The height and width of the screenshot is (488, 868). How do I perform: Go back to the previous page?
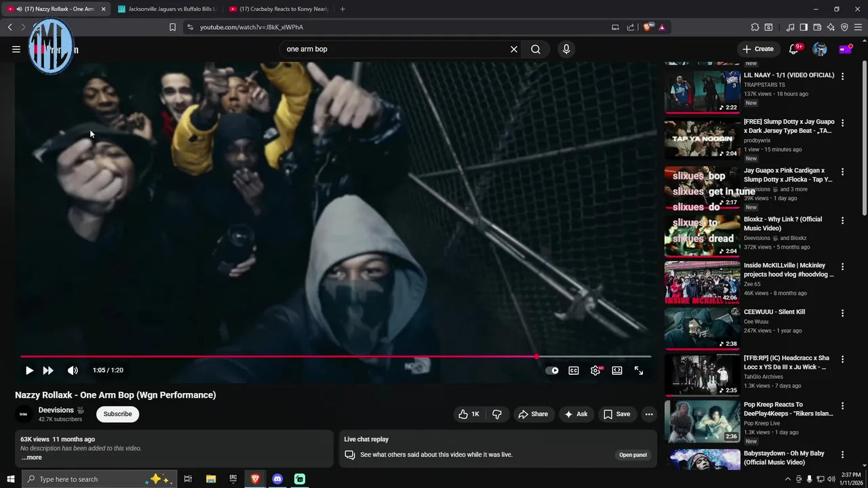9,27
